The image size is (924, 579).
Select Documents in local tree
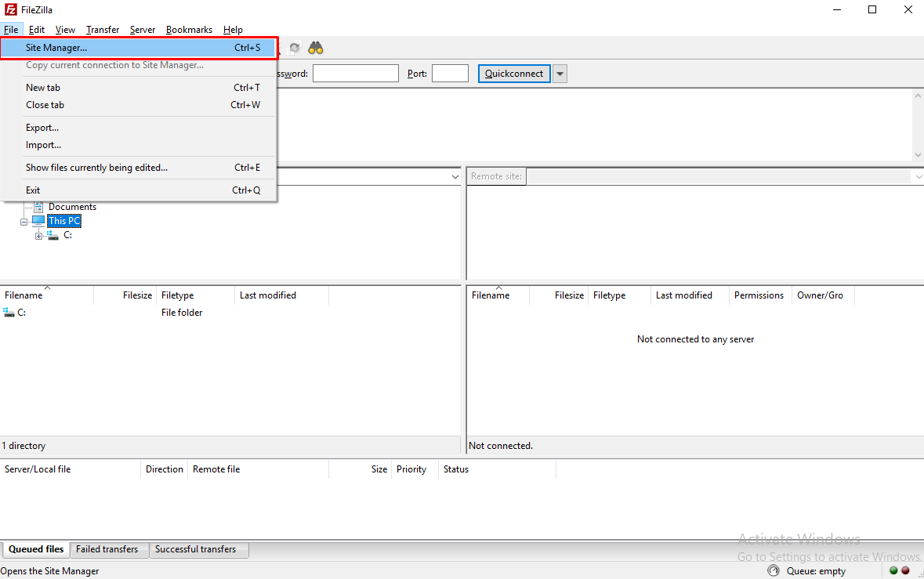(x=72, y=207)
